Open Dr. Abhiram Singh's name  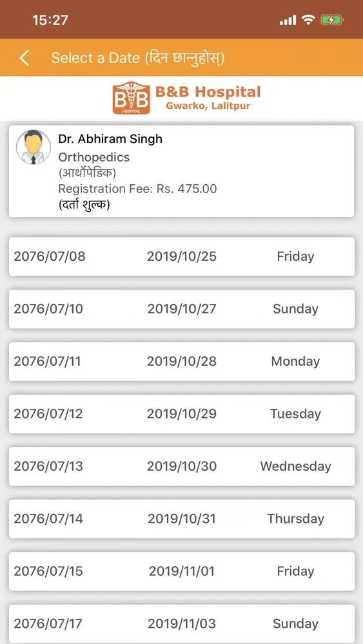(110, 139)
